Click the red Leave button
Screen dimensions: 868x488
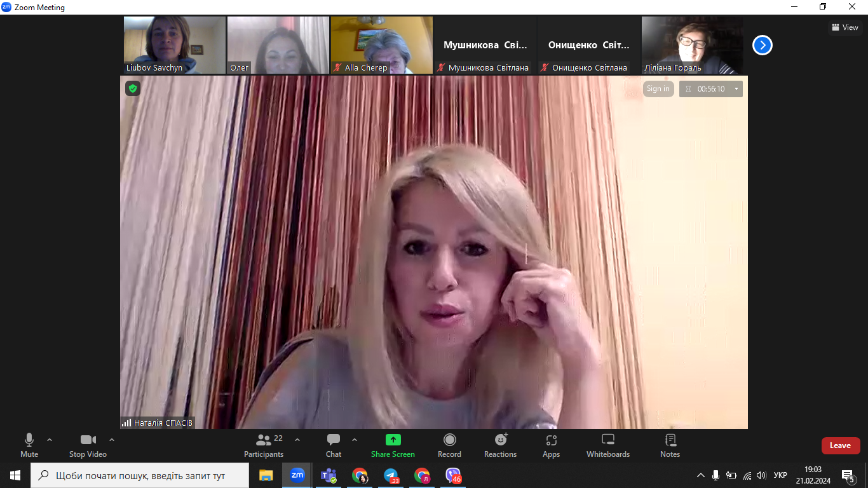pos(840,445)
